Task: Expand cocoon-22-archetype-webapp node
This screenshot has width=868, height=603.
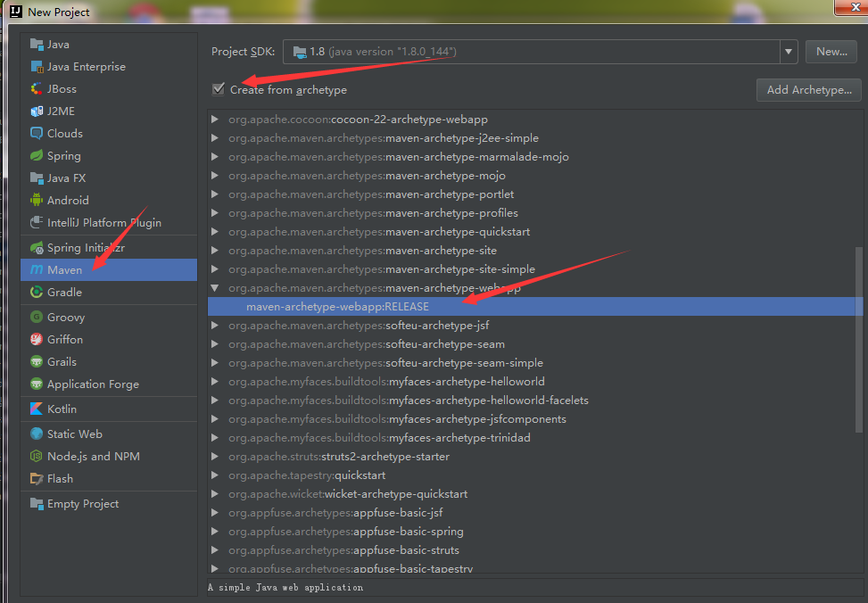Action: point(215,119)
